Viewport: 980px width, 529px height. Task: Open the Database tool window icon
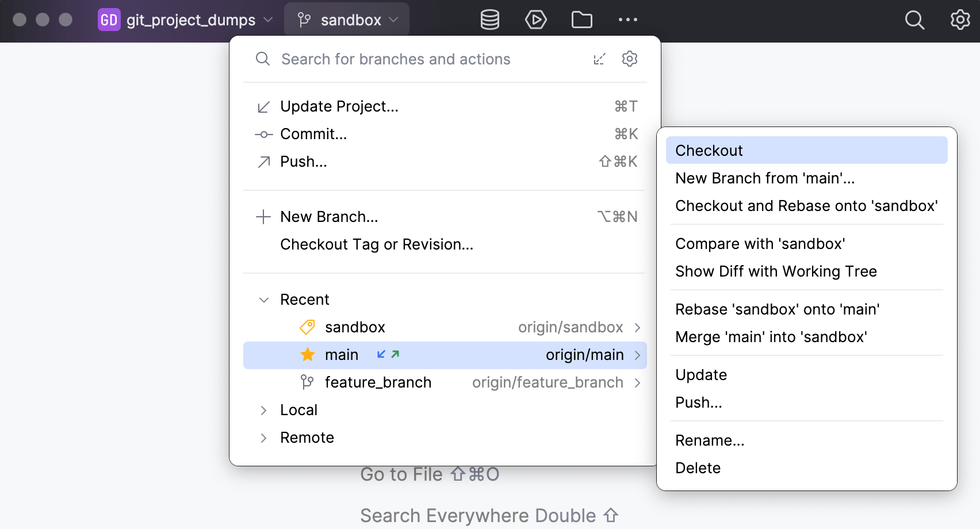click(x=489, y=20)
